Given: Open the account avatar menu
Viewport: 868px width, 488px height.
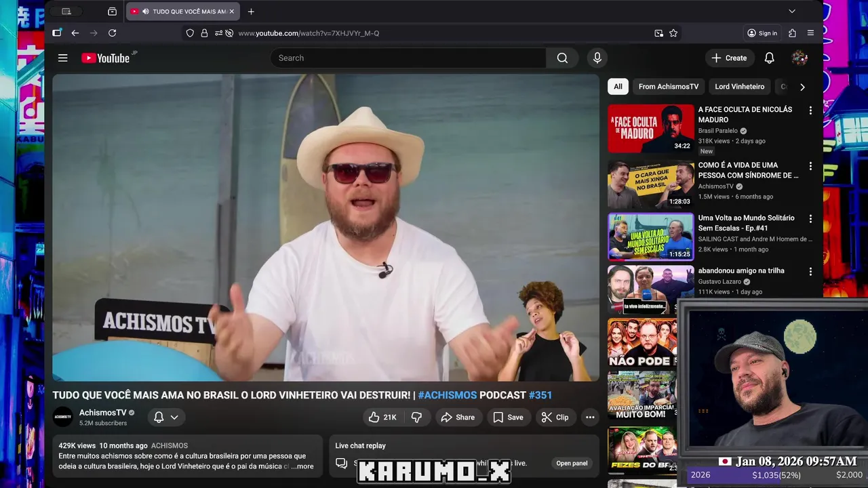Looking at the screenshot, I should click(800, 58).
